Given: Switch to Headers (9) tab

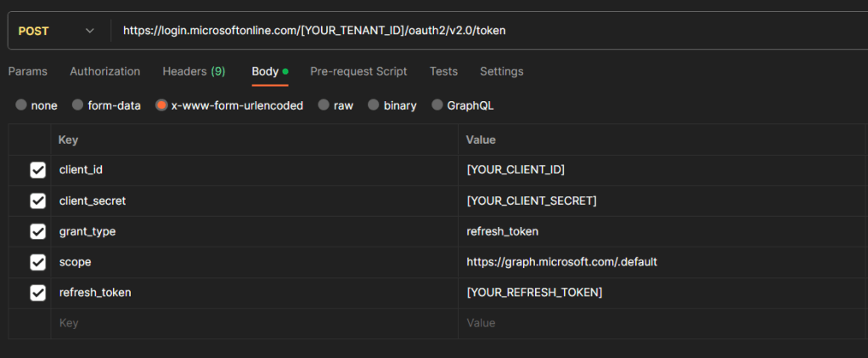Looking at the screenshot, I should (194, 71).
